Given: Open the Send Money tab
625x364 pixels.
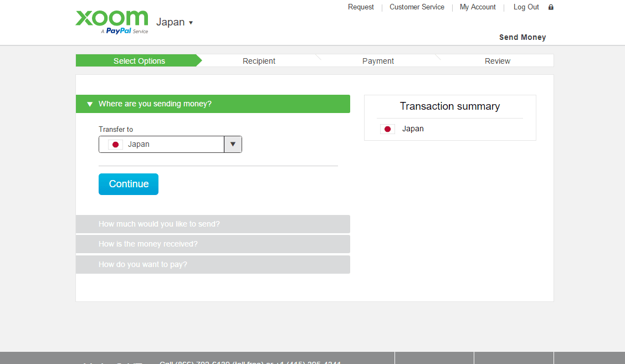Looking at the screenshot, I should [522, 38].
